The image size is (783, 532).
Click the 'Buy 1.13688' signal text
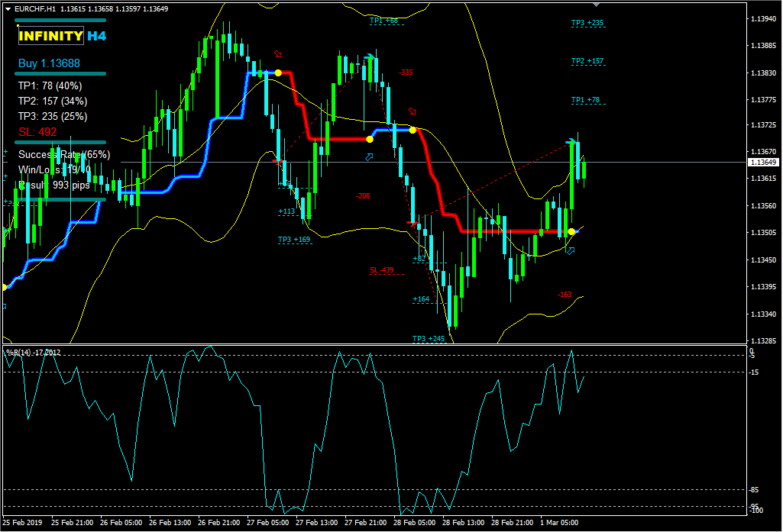coord(49,63)
